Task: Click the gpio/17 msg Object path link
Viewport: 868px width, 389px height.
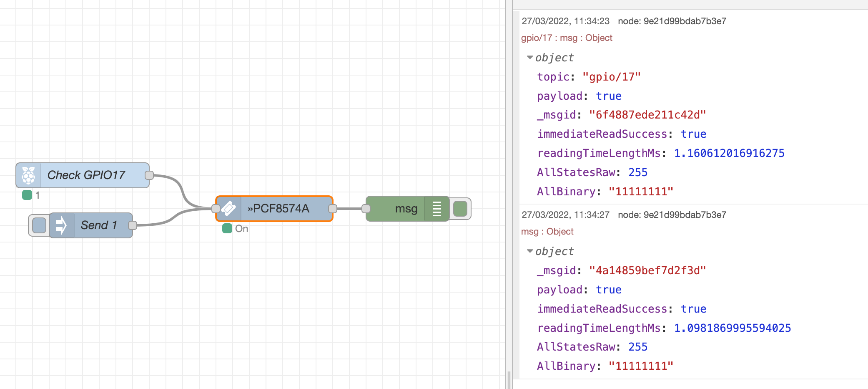Action: point(567,38)
